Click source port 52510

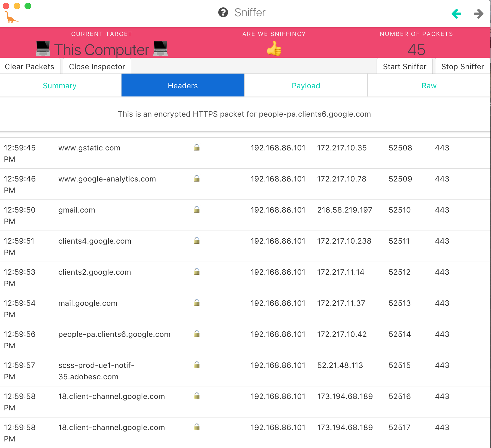[x=400, y=210]
